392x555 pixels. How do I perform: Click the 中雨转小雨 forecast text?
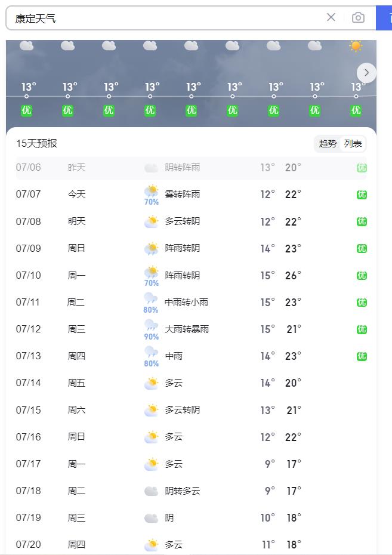coord(186,303)
